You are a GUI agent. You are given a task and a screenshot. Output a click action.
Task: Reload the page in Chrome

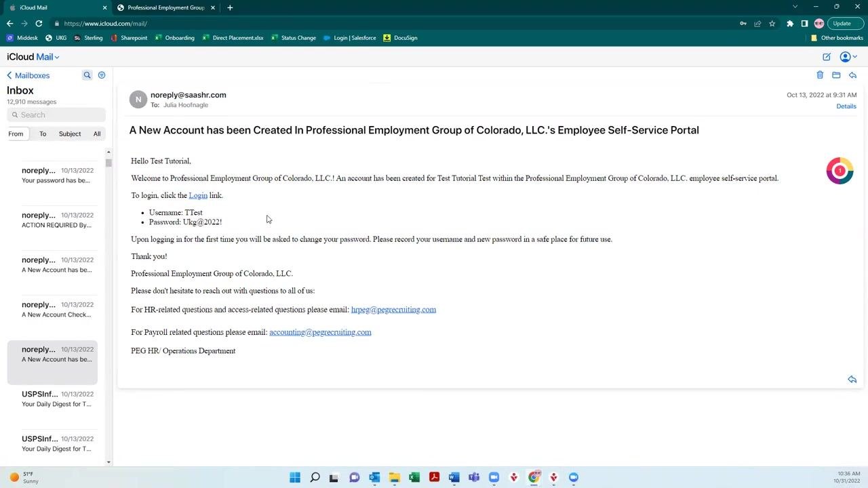[39, 24]
